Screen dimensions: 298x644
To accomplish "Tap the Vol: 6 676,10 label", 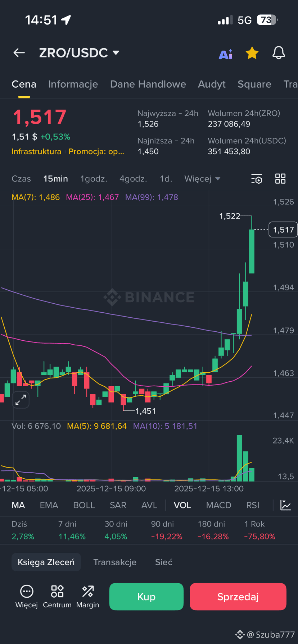I will pos(36,426).
